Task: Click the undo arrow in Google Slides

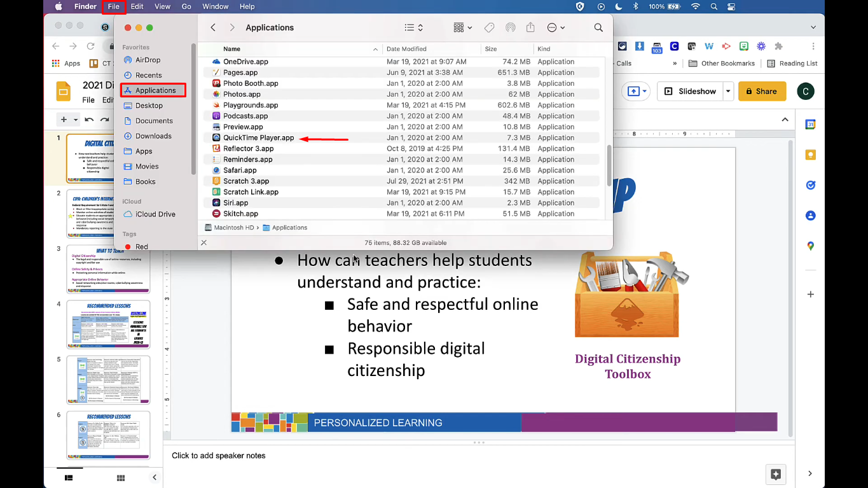Action: click(x=89, y=120)
